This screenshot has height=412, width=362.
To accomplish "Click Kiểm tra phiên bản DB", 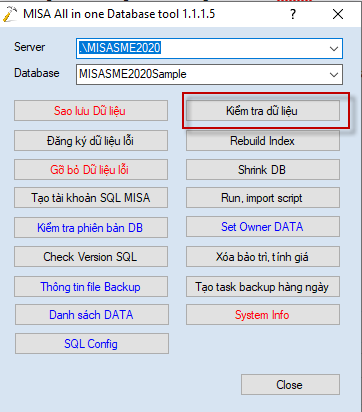I will click(x=91, y=227).
